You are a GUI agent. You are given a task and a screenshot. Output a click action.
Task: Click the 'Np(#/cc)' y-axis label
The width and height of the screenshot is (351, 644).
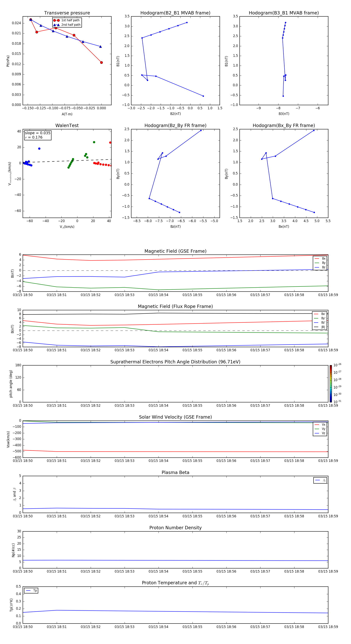pyautogui.click(x=13, y=550)
